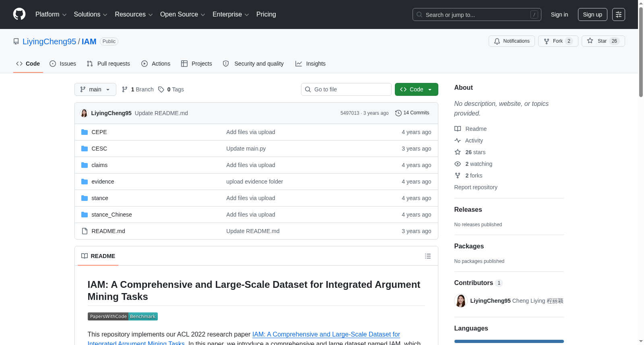The image size is (644, 345).
Task: Open the Packages heading link
Action: pyautogui.click(x=469, y=246)
